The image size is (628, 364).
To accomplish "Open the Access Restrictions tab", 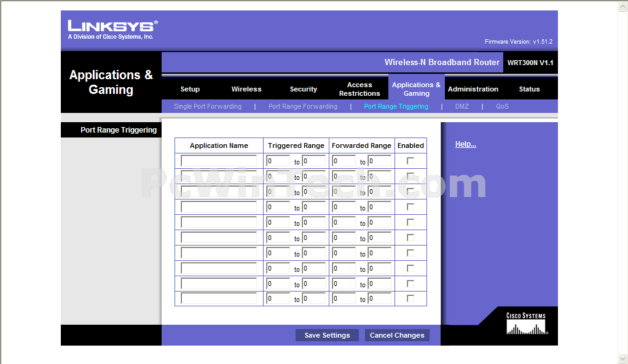I will pyautogui.click(x=359, y=89).
